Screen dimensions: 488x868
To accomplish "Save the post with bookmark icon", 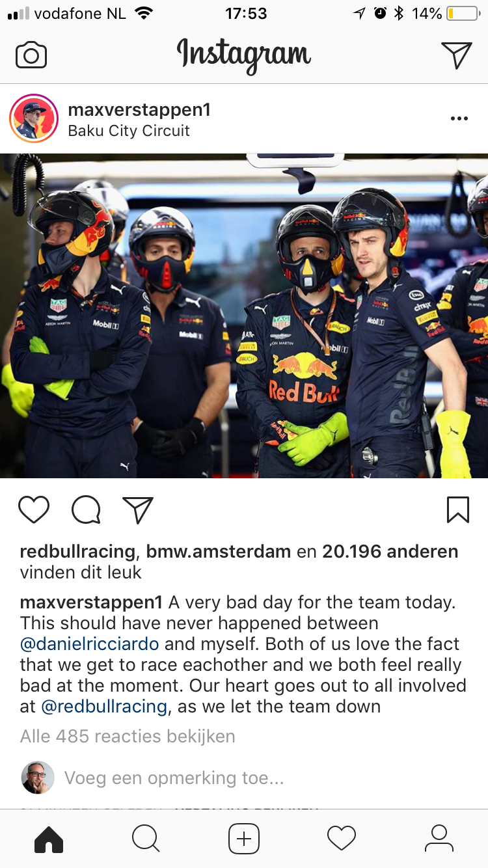I will pyautogui.click(x=458, y=509).
